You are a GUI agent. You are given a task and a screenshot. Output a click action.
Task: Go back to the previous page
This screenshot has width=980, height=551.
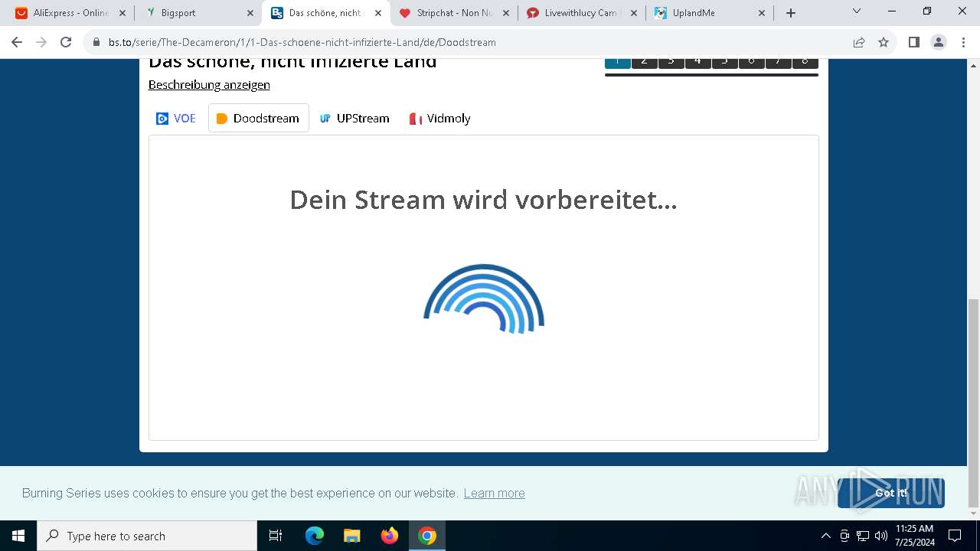(x=17, y=42)
